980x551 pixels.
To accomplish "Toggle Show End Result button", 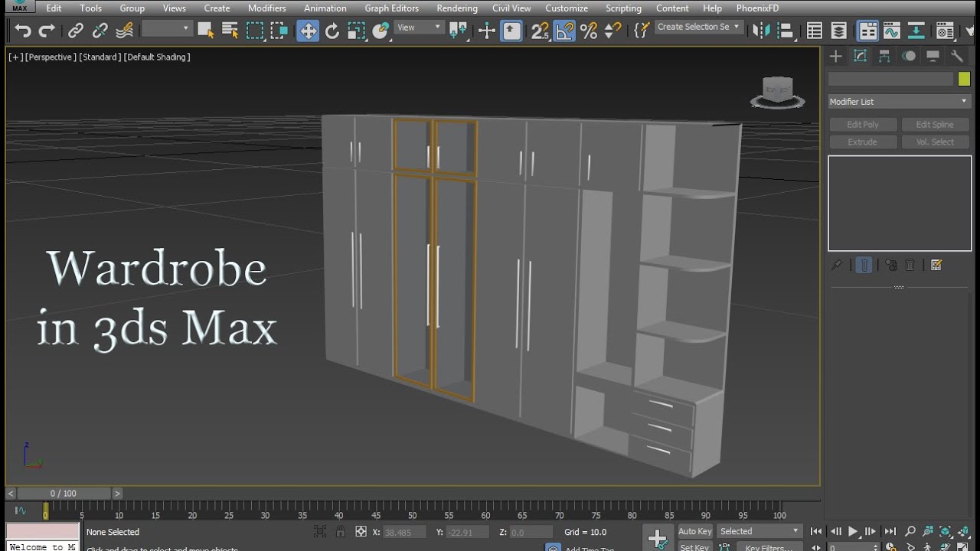I will (x=864, y=265).
